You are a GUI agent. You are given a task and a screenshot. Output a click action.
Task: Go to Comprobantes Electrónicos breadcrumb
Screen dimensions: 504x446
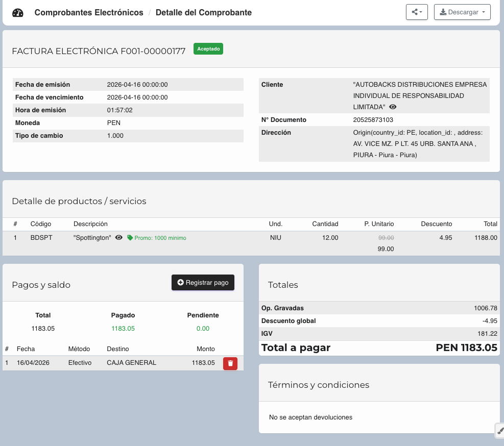pos(89,12)
